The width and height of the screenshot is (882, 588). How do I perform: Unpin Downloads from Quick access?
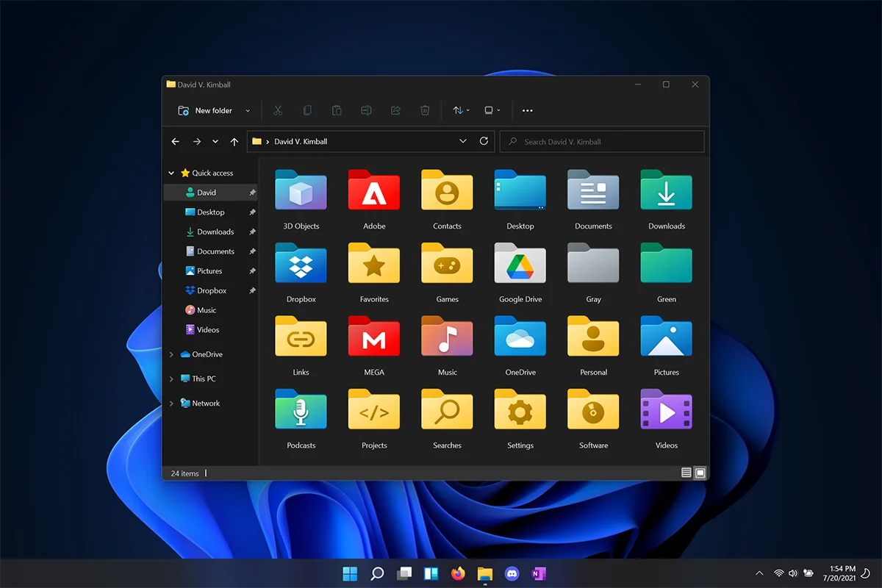tap(252, 232)
